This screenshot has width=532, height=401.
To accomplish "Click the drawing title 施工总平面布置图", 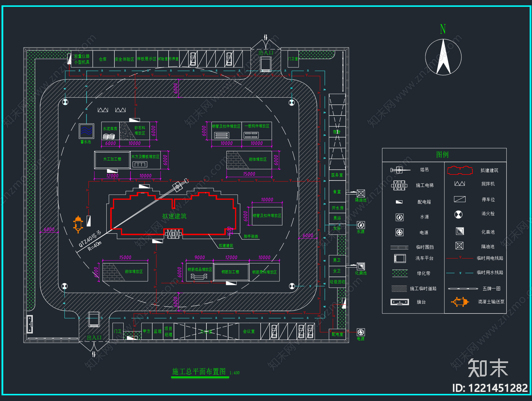I will pyautogui.click(x=199, y=371).
